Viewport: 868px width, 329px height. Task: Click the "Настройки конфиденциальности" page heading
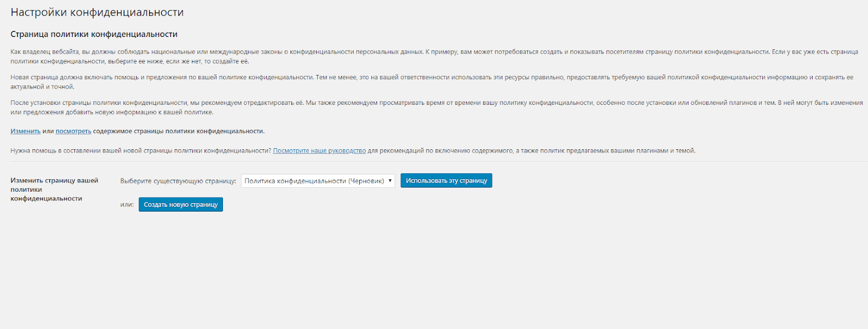[x=97, y=12]
